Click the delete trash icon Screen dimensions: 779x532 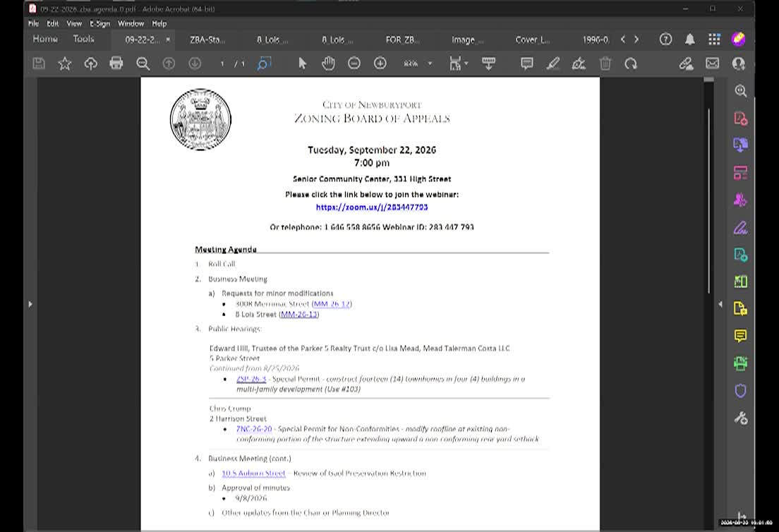point(605,64)
